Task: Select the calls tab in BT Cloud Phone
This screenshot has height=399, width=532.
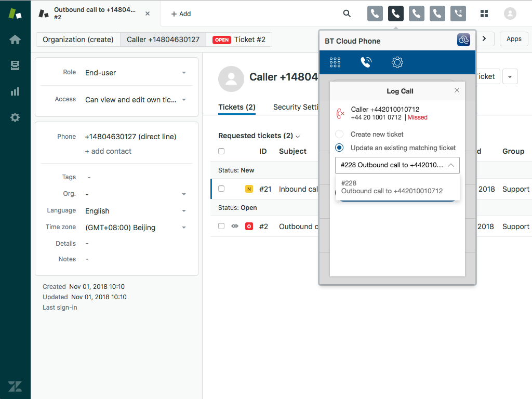Action: pyautogui.click(x=366, y=62)
